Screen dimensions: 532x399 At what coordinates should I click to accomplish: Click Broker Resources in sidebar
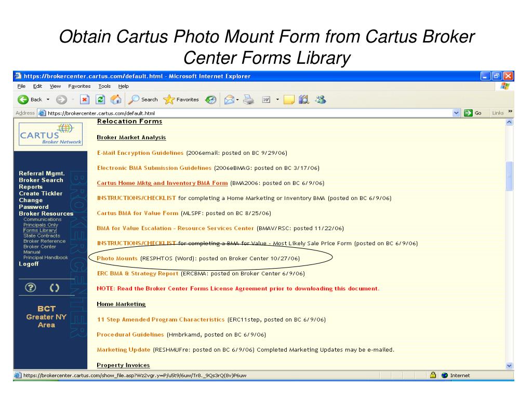pyautogui.click(x=46, y=214)
